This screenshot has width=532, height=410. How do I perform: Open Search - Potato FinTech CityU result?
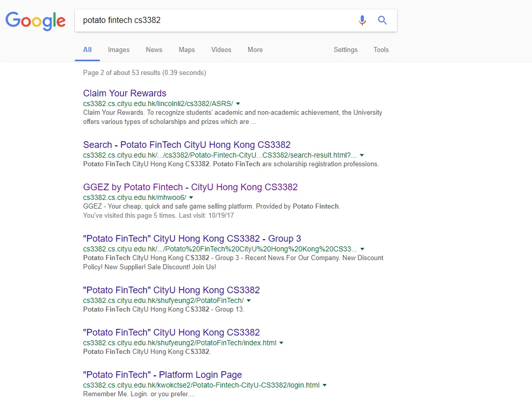[187, 145]
